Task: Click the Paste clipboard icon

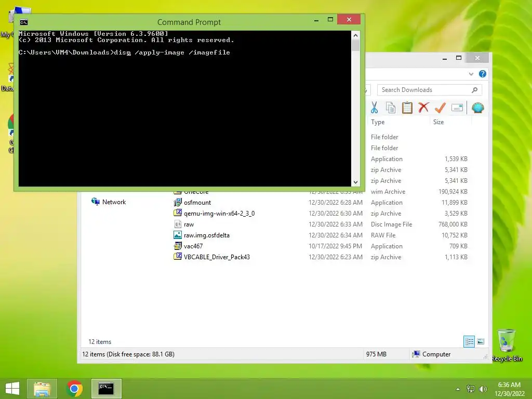Action: pos(407,108)
